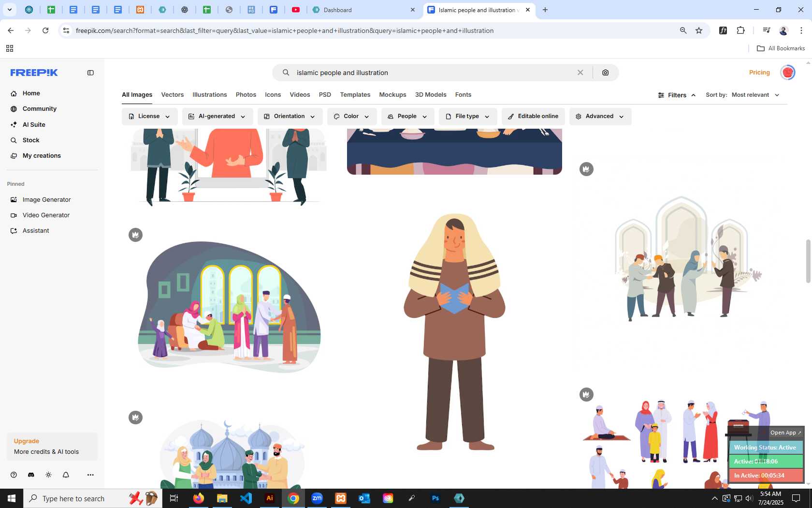This screenshot has height=508, width=812.
Task: Expand License filter dropdown
Action: click(149, 117)
